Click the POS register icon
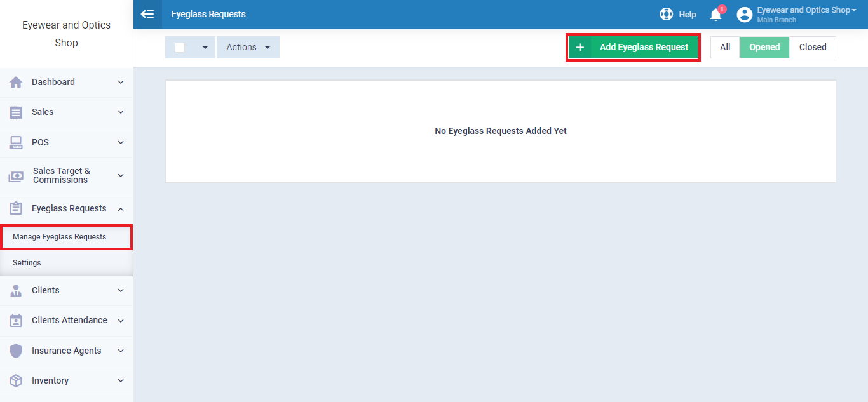The image size is (868, 402). 16,142
